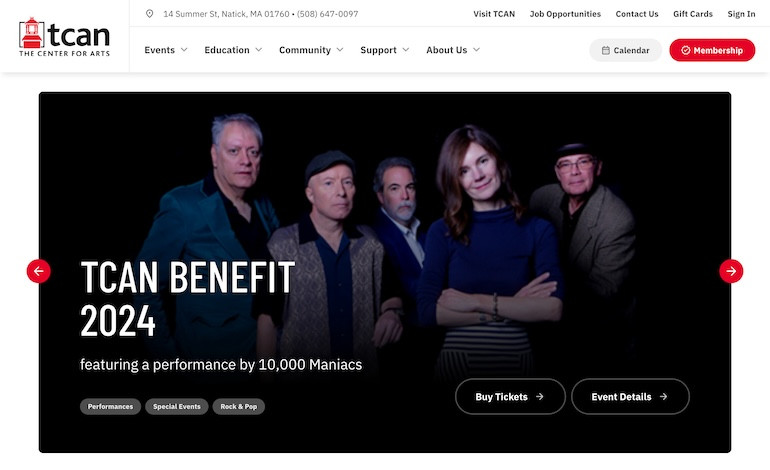Open Gift Cards page

693,14
